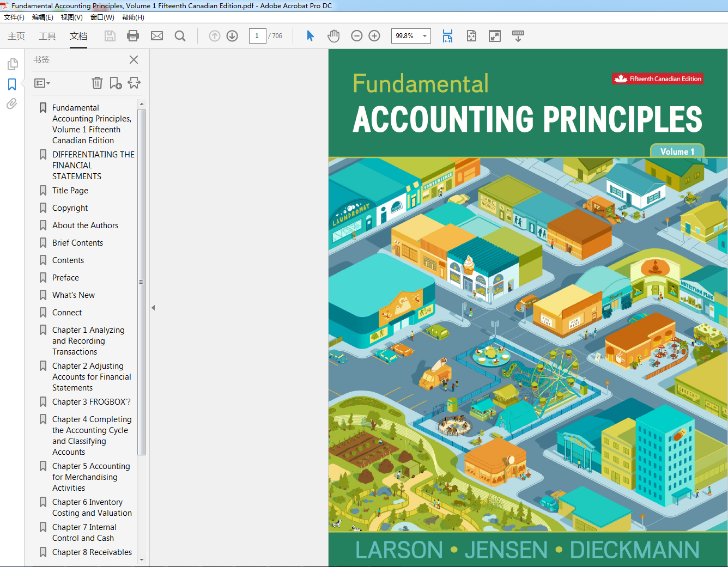Enter full screen mode icon
This screenshot has width=728, height=567.
[x=495, y=36]
